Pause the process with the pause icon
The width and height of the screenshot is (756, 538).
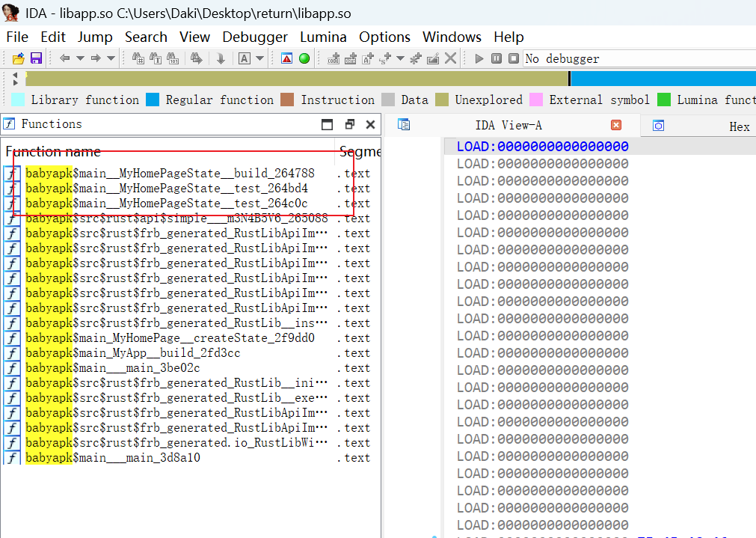click(x=496, y=59)
